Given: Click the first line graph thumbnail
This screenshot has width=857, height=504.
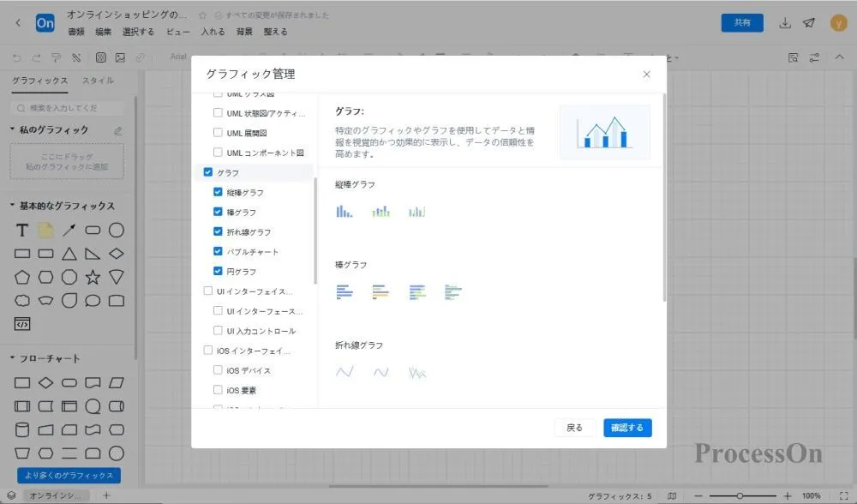Looking at the screenshot, I should pyautogui.click(x=345, y=372).
